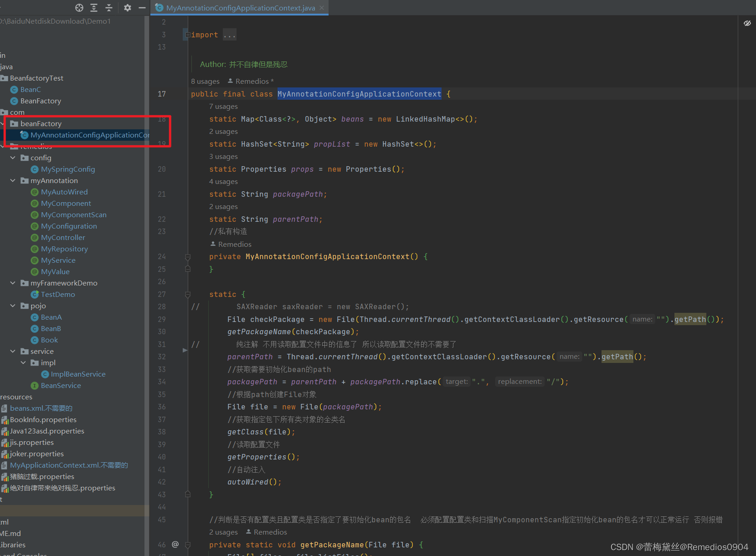Click the 'name:' parameter hint on line 29

[642, 319]
